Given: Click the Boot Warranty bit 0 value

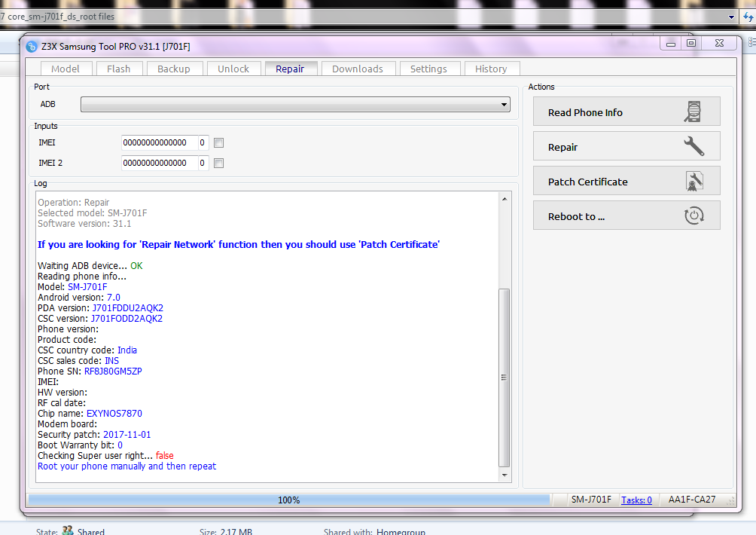Looking at the screenshot, I should pyautogui.click(x=120, y=445).
